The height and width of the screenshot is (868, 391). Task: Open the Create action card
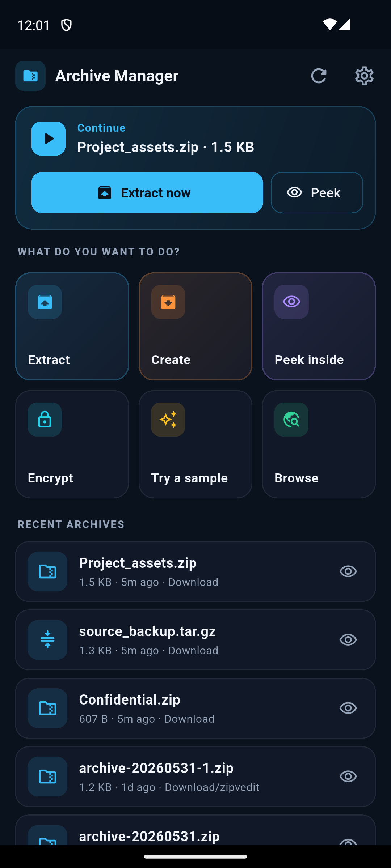click(x=195, y=327)
